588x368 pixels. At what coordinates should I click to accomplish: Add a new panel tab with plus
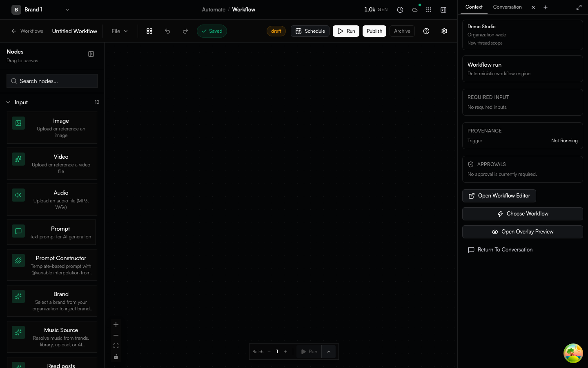tap(546, 7)
